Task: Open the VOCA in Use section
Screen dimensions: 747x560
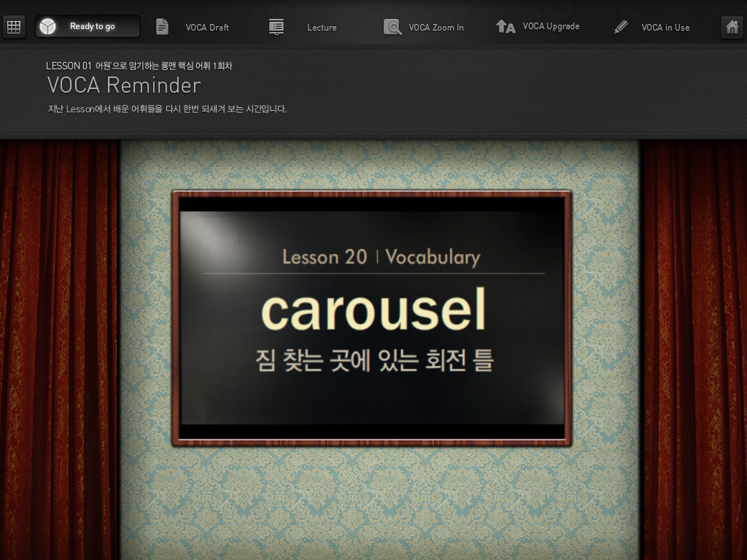Action: point(665,27)
